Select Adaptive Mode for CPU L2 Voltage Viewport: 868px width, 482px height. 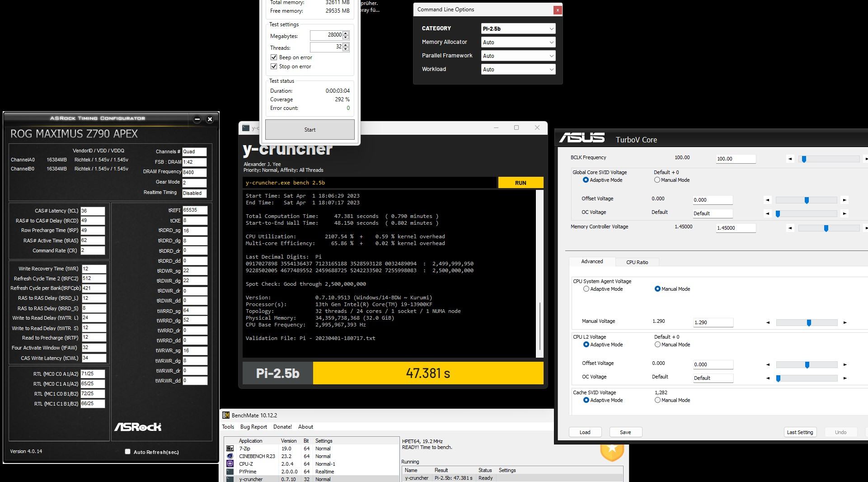[x=586, y=345]
